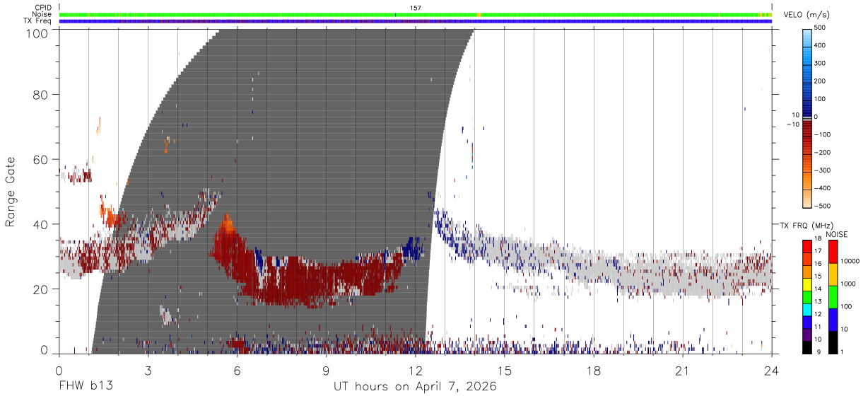Click the blue TX Freq strip above the plot
868x401 pixels.
(416, 21)
